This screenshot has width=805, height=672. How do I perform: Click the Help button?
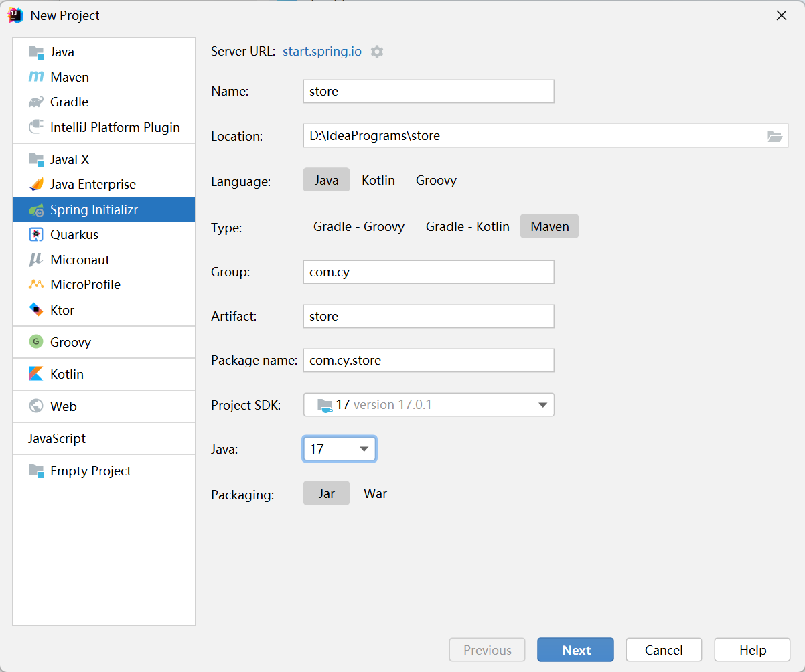[x=753, y=650]
